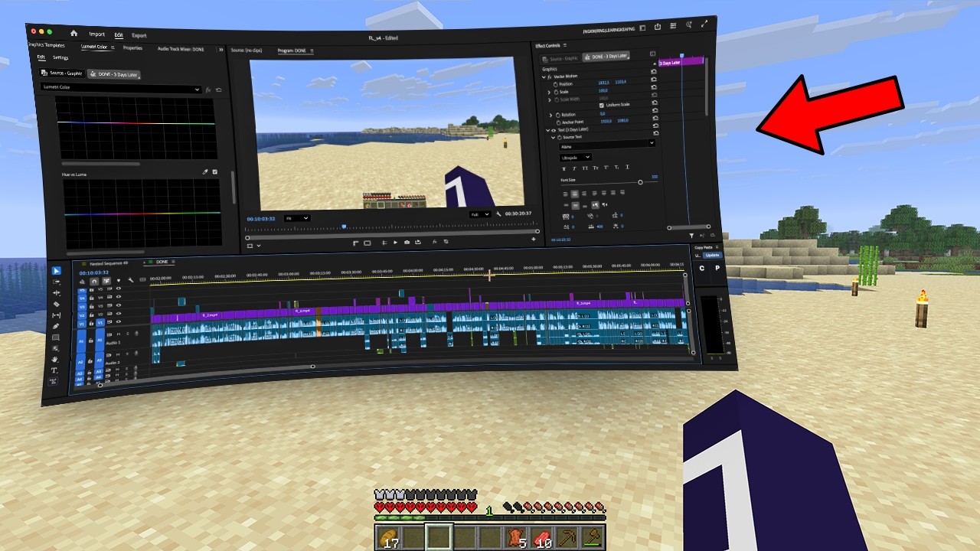Viewport: 980px width, 551px height.
Task: Click the P button in Copy Paste panel
Action: (717, 268)
